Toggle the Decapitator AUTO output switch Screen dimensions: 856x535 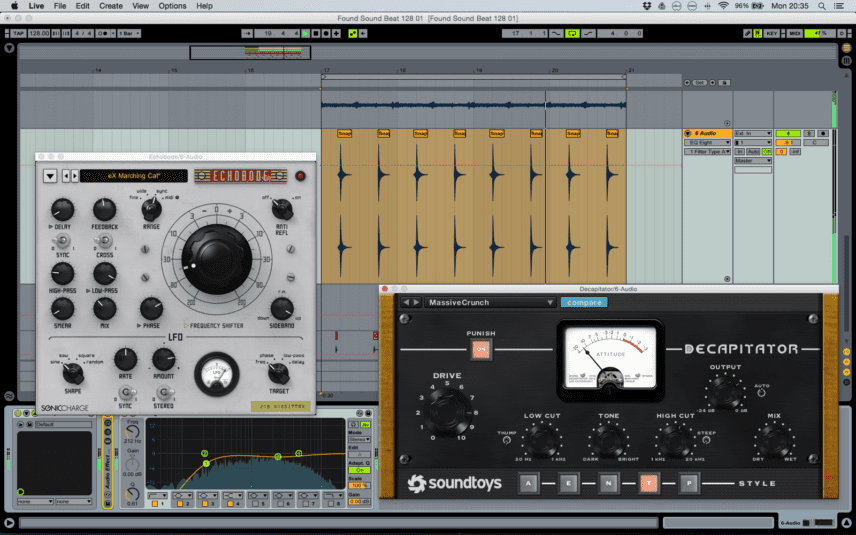point(762,393)
